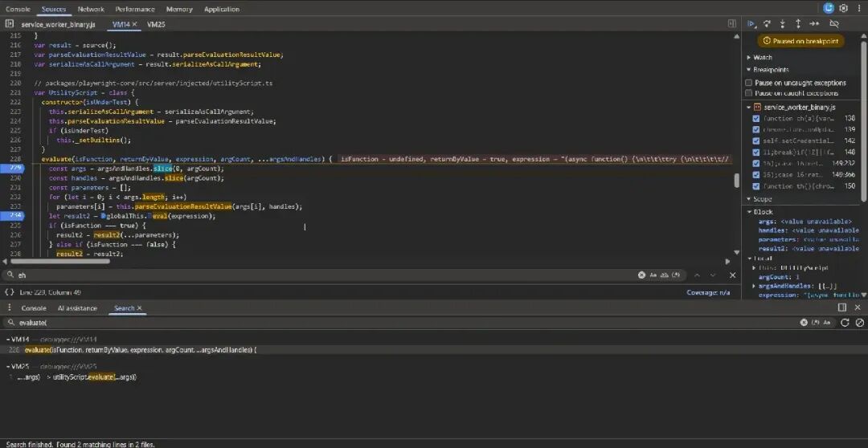Enable whole word match in find bar
868x448 pixels.
click(x=665, y=275)
